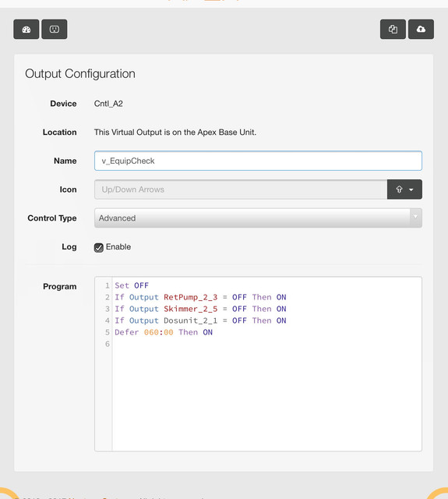Click line number 2 in the gutter
The width and height of the screenshot is (448, 499).
click(108, 297)
